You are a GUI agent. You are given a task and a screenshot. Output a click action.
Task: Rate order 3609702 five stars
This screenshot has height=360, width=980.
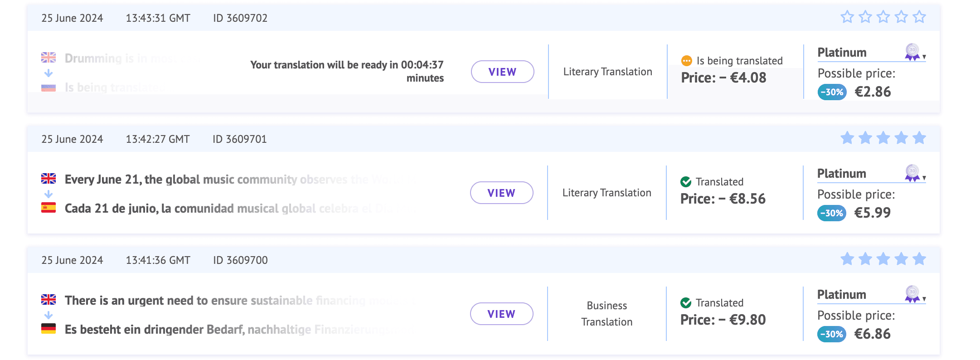click(919, 17)
